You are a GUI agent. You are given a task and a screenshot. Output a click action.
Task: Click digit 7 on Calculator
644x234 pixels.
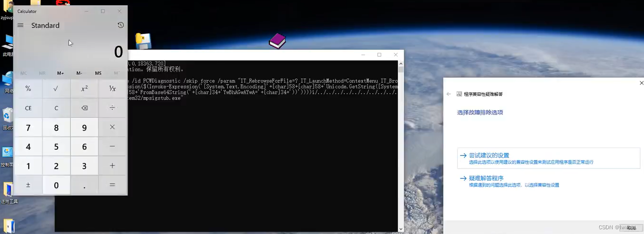pos(28,127)
